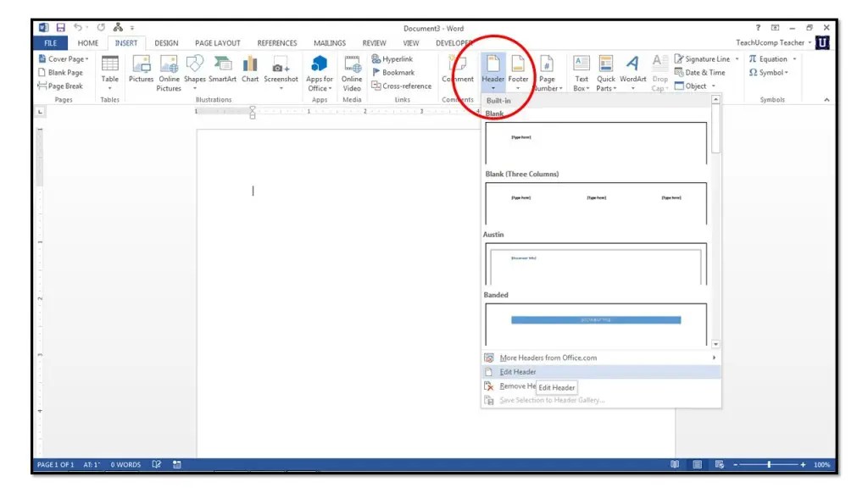Click the tab selector at ruler corner
This screenshot has width=868, height=488.
(x=40, y=112)
